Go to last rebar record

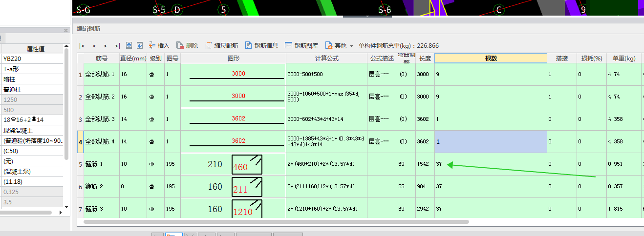[x=117, y=46]
